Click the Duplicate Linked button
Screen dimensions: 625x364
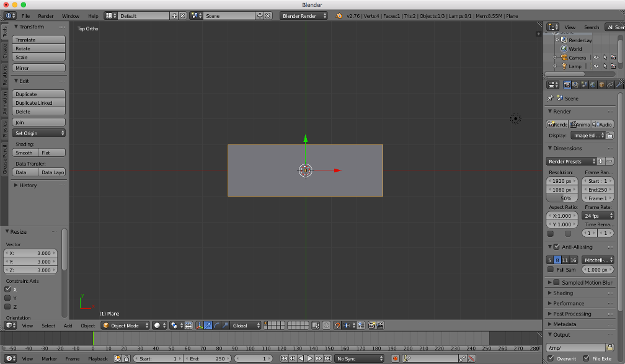coord(38,103)
